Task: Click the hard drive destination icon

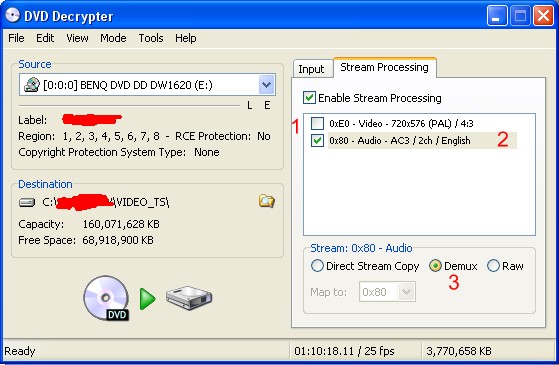Action: [189, 298]
